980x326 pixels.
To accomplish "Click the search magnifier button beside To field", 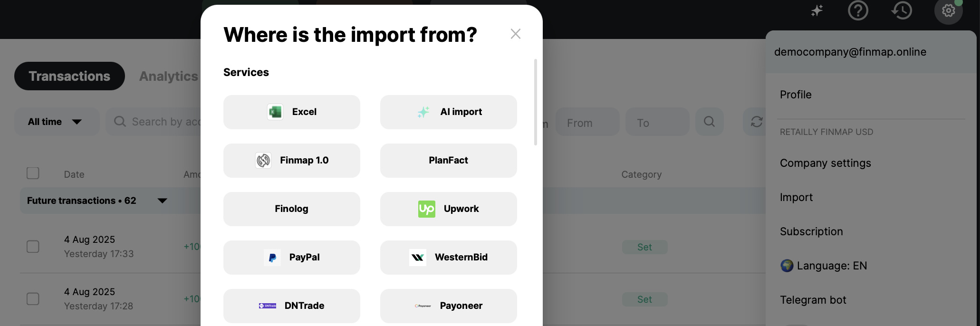I will pyautogui.click(x=709, y=122).
